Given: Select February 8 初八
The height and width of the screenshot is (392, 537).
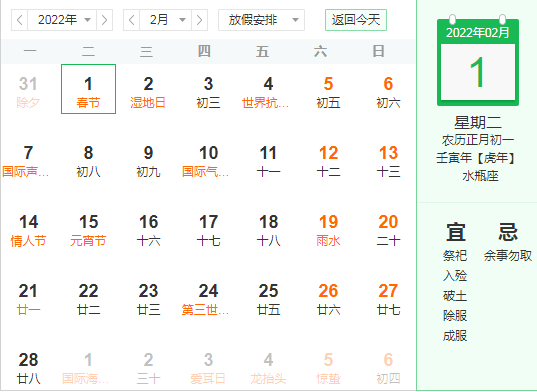Looking at the screenshot, I should tap(88, 162).
